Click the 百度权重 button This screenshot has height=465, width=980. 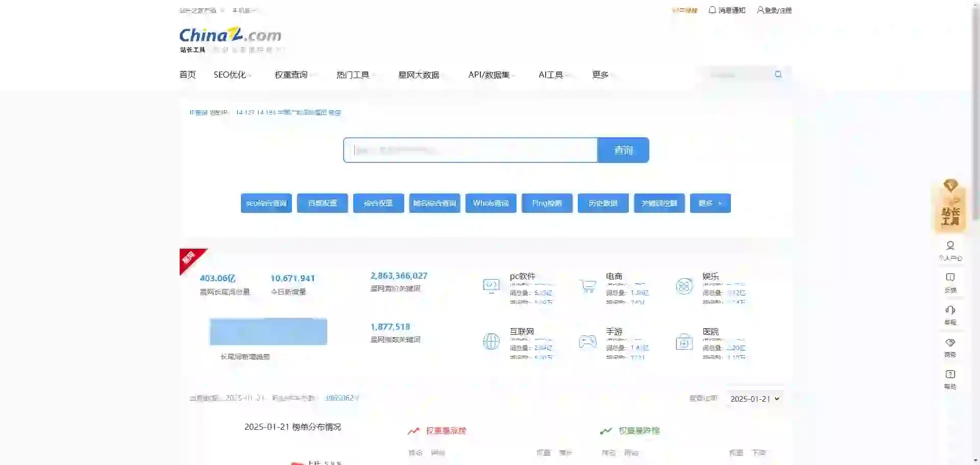(x=323, y=203)
